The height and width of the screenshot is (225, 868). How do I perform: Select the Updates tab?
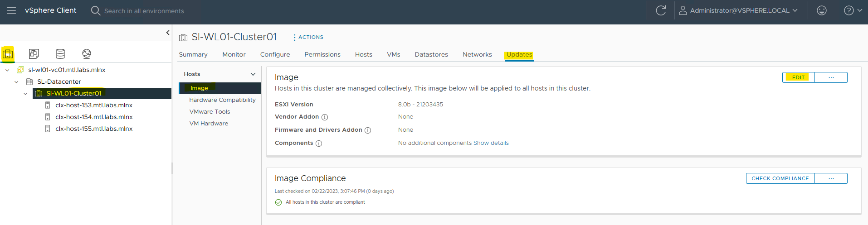point(519,54)
